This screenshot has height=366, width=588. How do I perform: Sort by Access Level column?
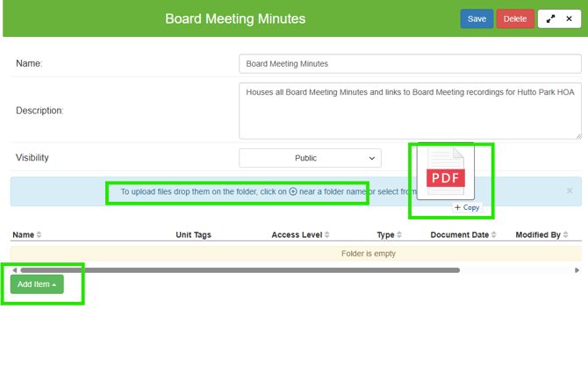pos(301,235)
